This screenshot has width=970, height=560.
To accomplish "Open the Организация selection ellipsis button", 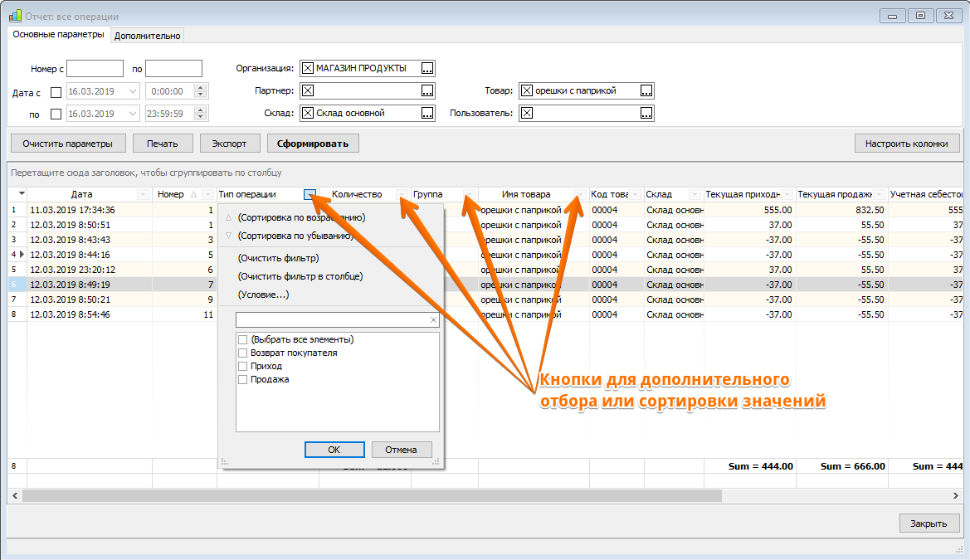I will coord(427,68).
